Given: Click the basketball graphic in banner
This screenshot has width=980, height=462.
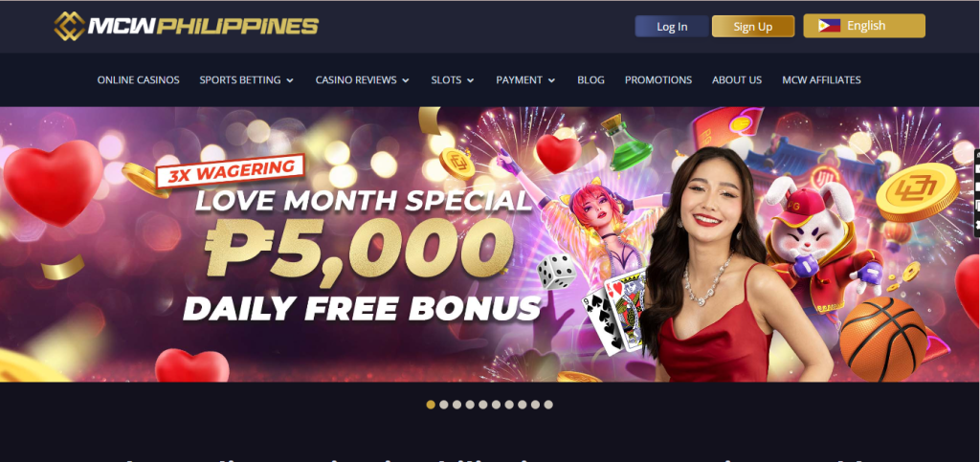Looking at the screenshot, I should [882, 339].
